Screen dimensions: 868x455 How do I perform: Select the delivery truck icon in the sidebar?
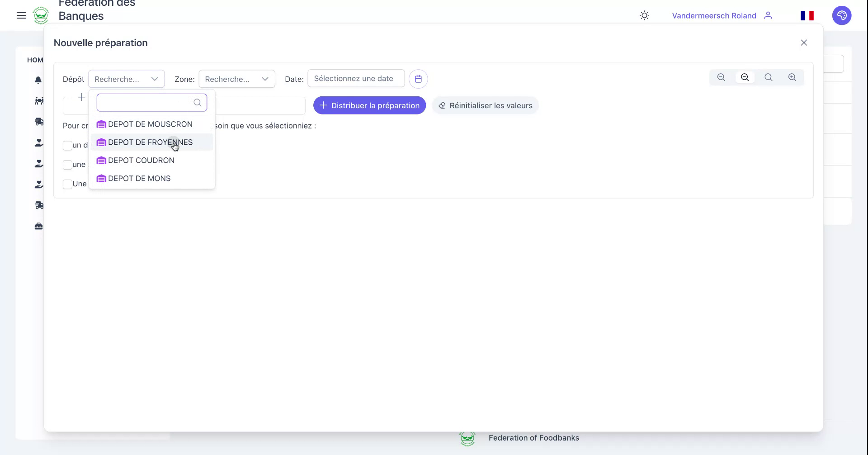point(39,121)
